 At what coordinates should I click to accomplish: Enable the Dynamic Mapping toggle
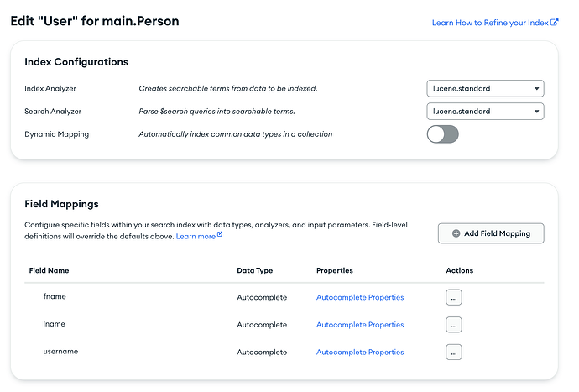442,134
